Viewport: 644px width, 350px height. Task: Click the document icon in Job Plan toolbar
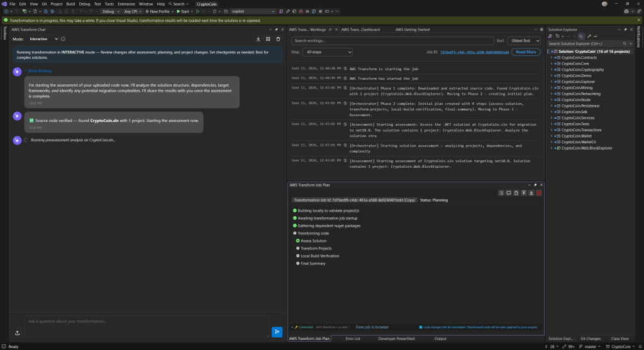point(516,193)
